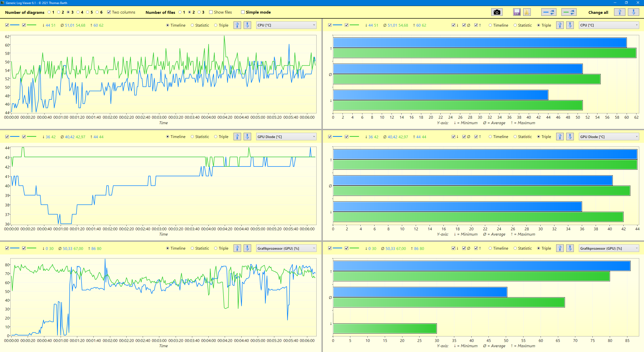Click the top blue maximum bar in CPU triple chart
The height and width of the screenshot is (352, 644).
click(479, 42)
